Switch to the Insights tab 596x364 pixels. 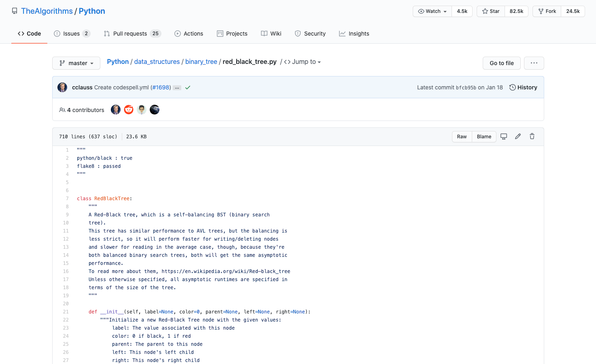point(354,34)
